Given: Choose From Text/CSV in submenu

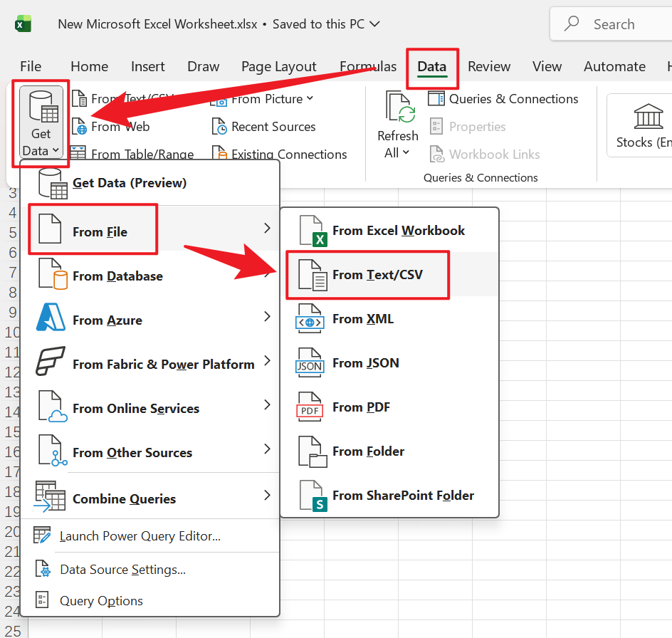Looking at the screenshot, I should click(x=377, y=275).
